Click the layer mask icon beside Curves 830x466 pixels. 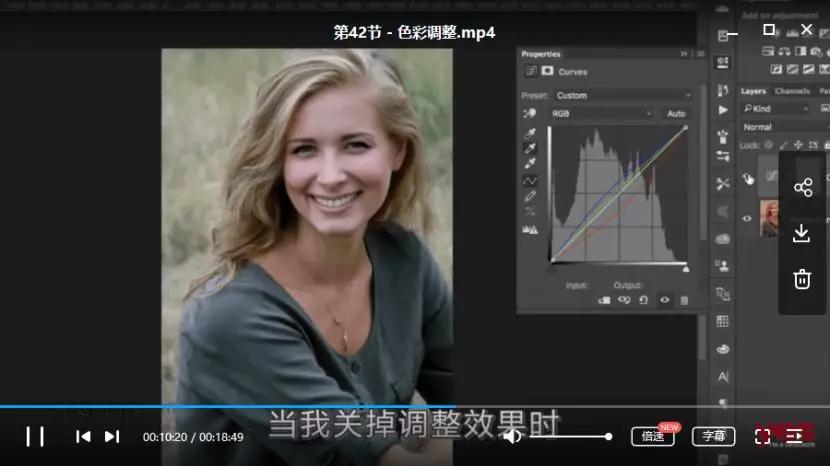547,71
